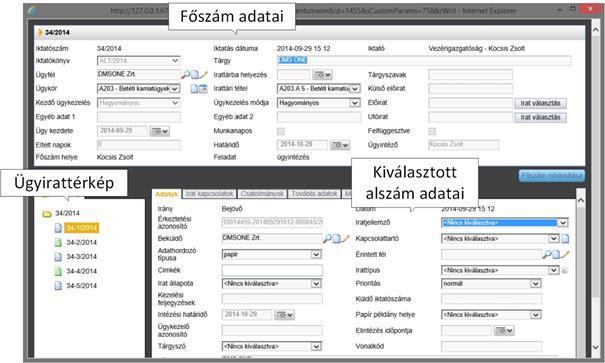Open the Iratjellemző dropdown

point(563,223)
